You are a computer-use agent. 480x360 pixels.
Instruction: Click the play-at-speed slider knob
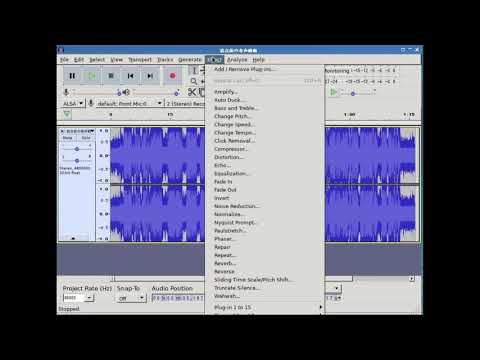point(353,94)
